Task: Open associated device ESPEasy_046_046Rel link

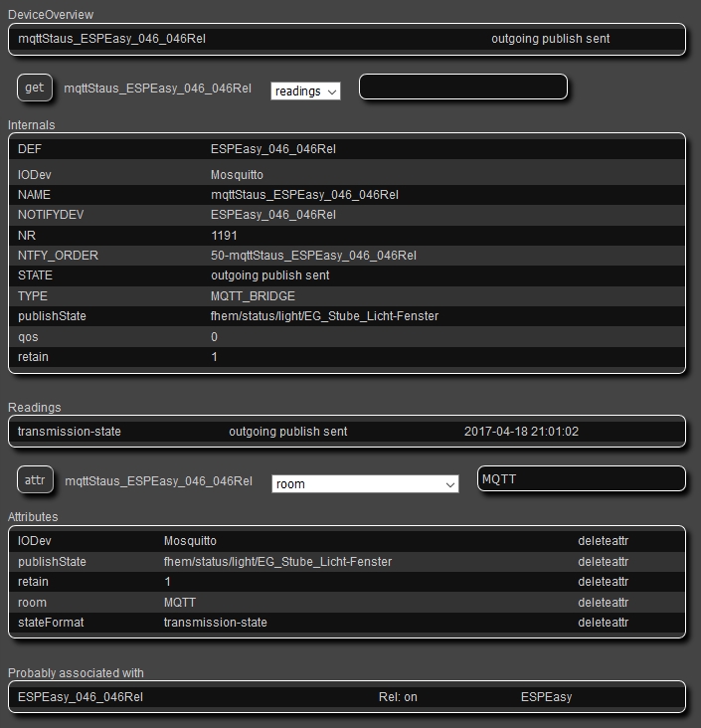Action: [81, 697]
